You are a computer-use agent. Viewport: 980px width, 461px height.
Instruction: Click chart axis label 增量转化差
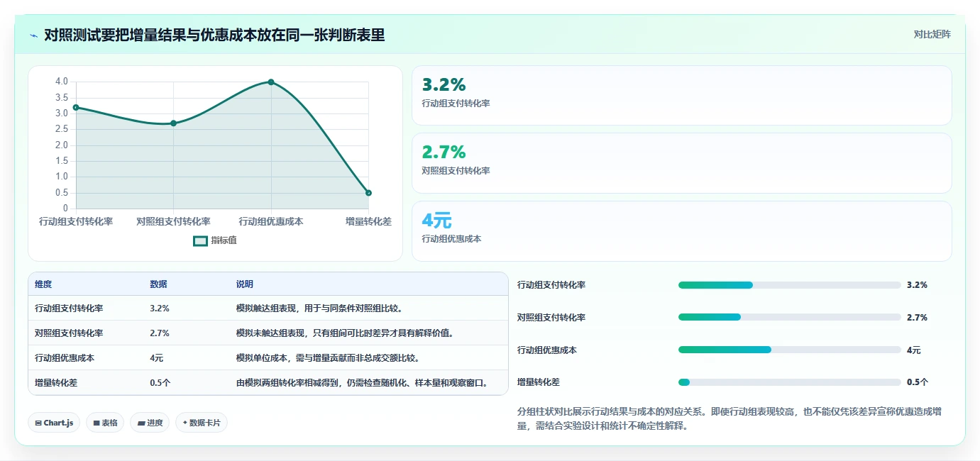pos(368,221)
